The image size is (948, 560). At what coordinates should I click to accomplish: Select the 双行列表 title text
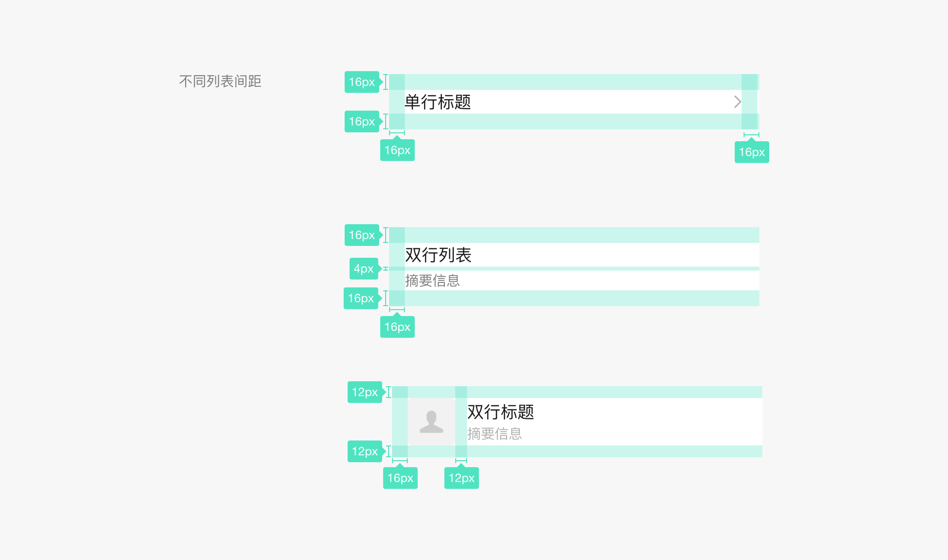(438, 255)
